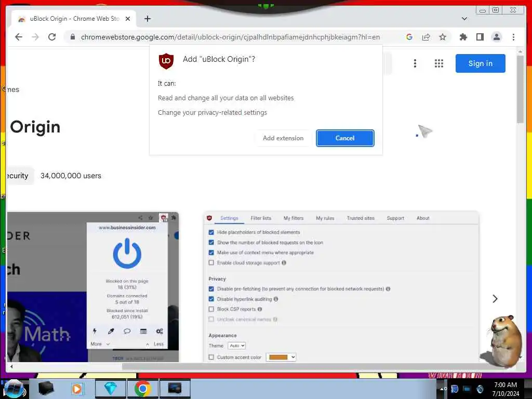Click the address bar URL
This screenshot has height=399, width=532.
[230, 37]
